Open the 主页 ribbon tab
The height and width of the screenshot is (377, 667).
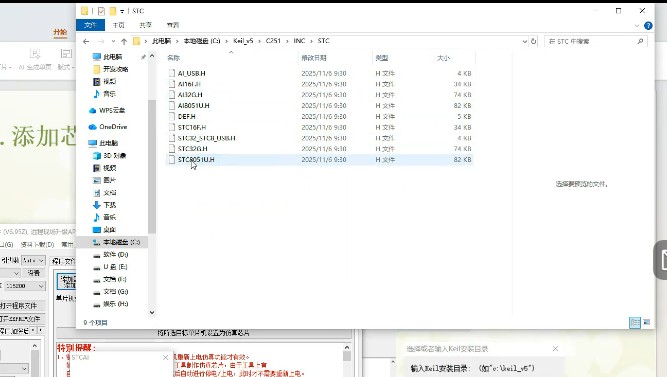(118, 25)
